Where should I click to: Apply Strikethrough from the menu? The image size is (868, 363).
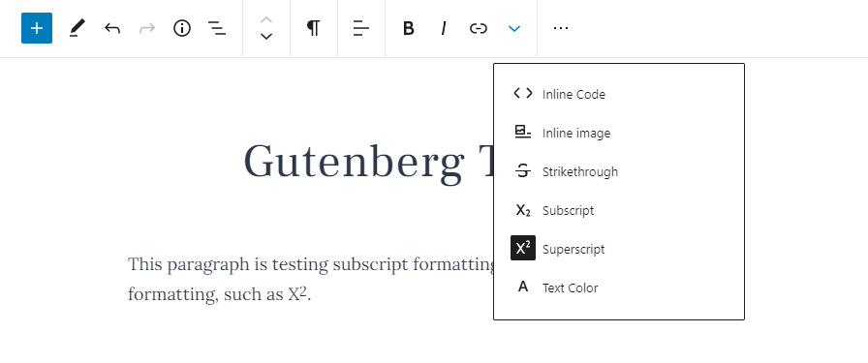point(619,171)
